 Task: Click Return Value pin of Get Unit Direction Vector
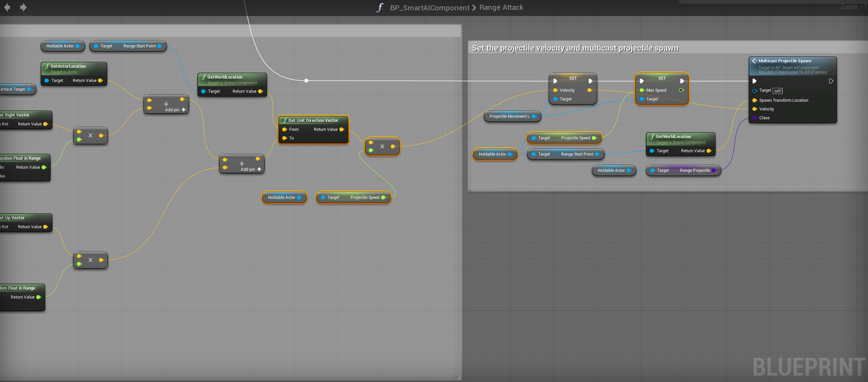coord(342,130)
